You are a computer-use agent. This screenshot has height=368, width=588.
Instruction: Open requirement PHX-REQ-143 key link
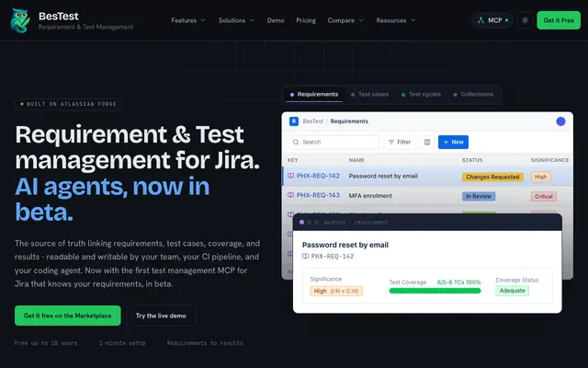coord(318,195)
